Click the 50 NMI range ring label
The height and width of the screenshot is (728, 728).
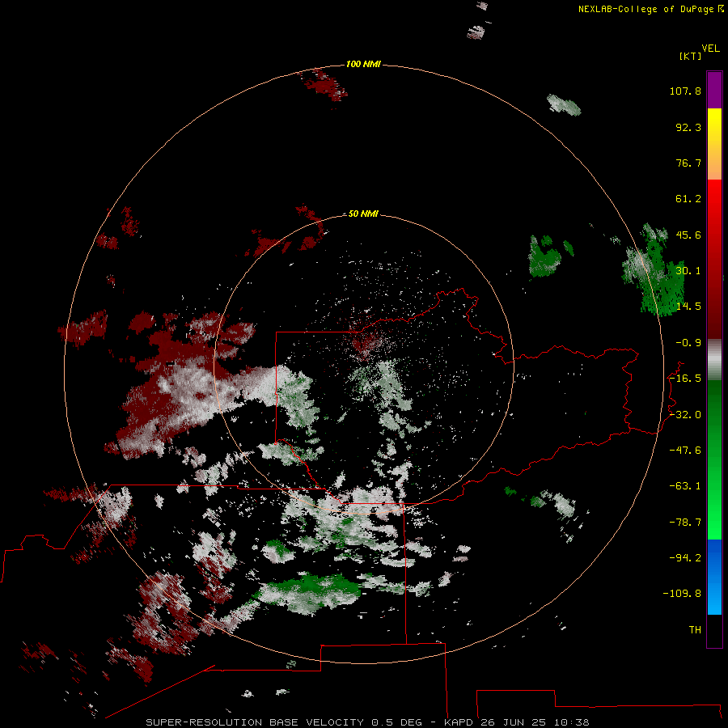(x=363, y=214)
